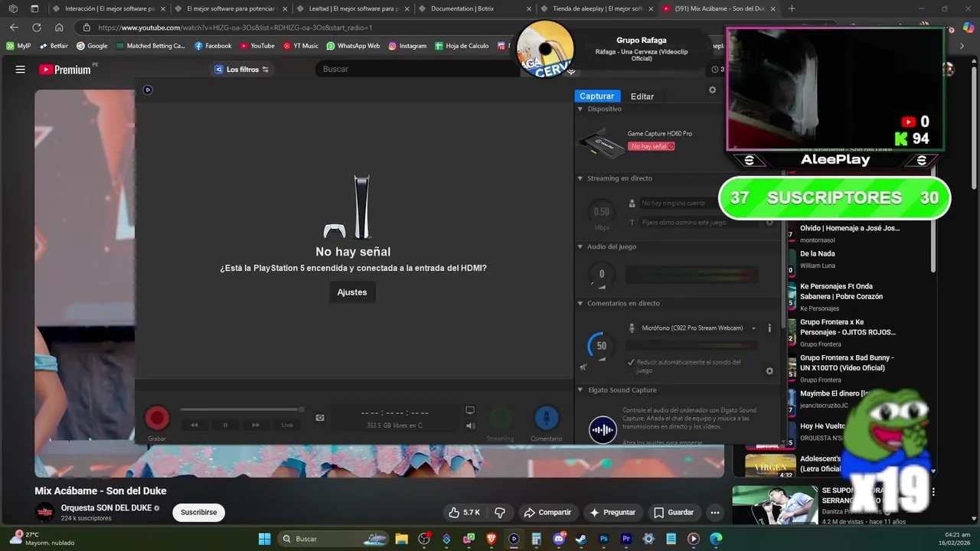This screenshot has height=551, width=980.
Task: Click the fast-forward button in Elgato
Action: (x=256, y=425)
